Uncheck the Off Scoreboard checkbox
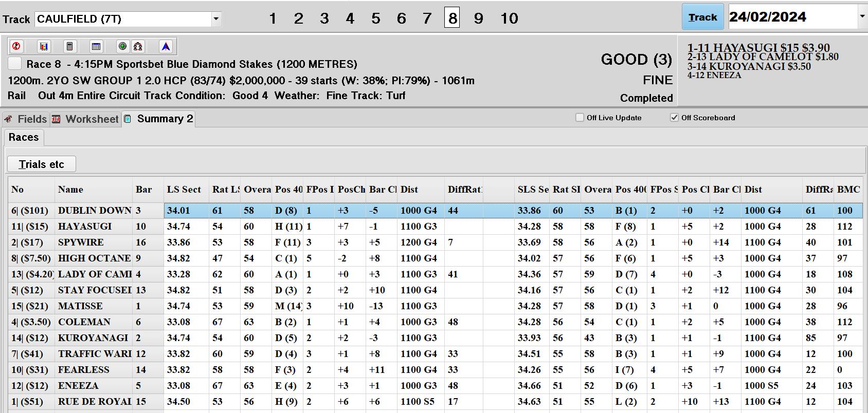This screenshot has width=868, height=413. pos(674,118)
